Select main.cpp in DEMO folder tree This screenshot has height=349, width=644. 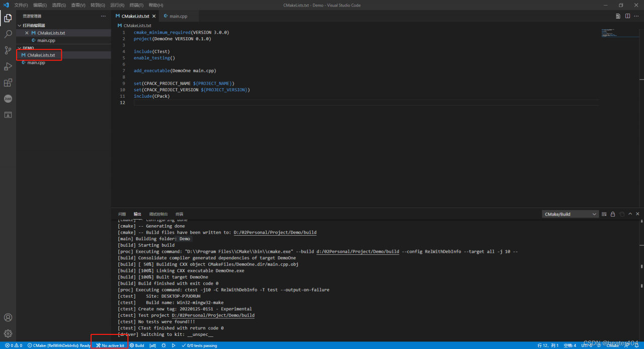63,62
